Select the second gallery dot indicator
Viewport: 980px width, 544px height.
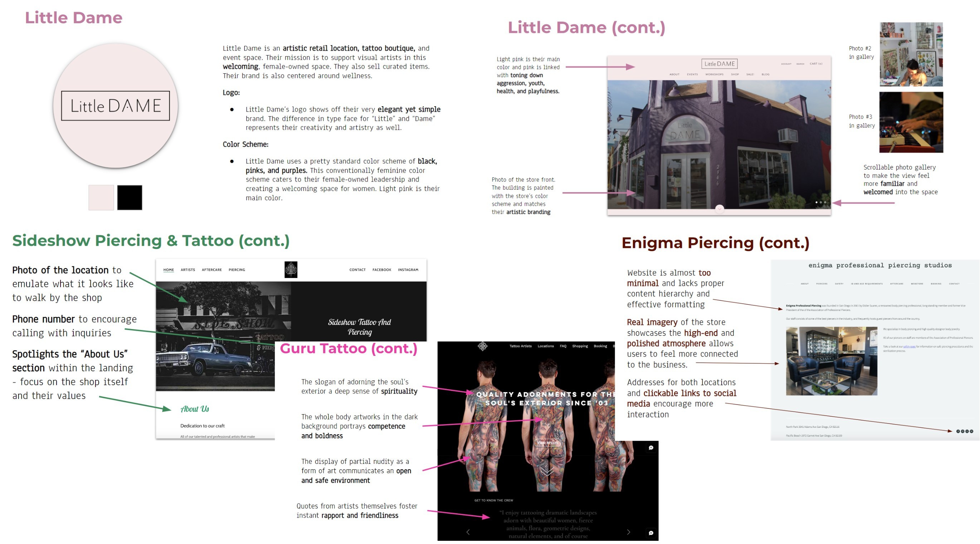pyautogui.click(x=820, y=202)
